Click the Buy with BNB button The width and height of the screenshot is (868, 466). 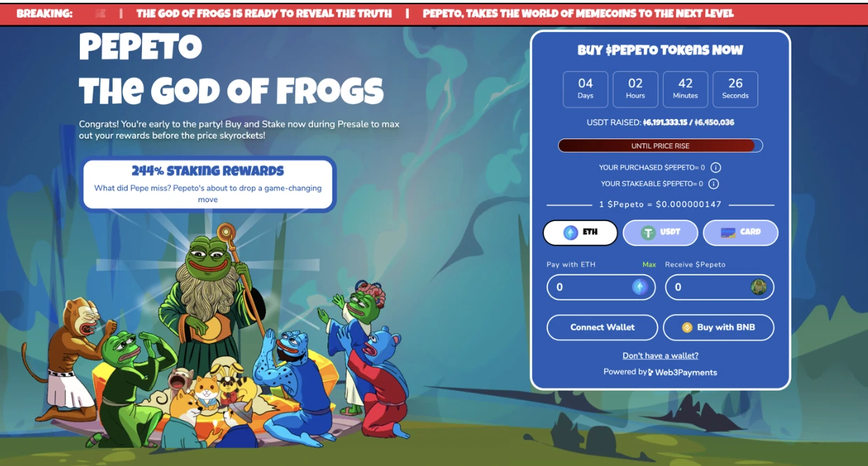tap(718, 327)
